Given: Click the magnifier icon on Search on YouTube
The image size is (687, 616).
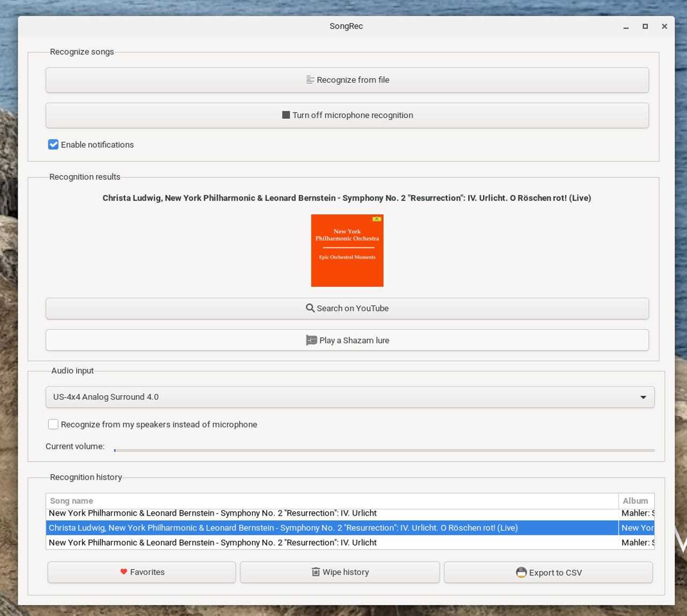Looking at the screenshot, I should [x=310, y=308].
